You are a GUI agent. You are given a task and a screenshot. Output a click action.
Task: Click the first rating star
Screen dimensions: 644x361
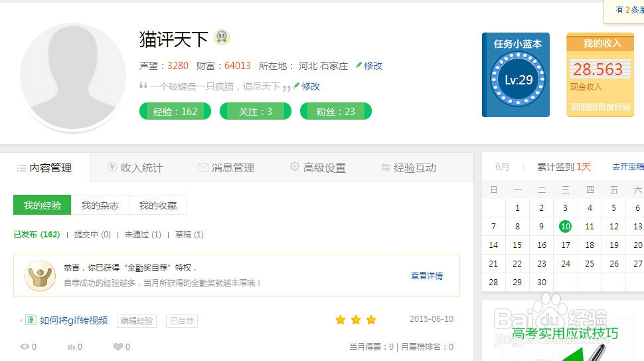(x=341, y=320)
